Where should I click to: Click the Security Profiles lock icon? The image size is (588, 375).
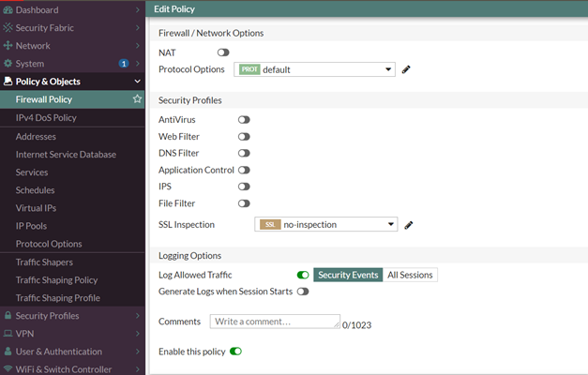point(8,316)
